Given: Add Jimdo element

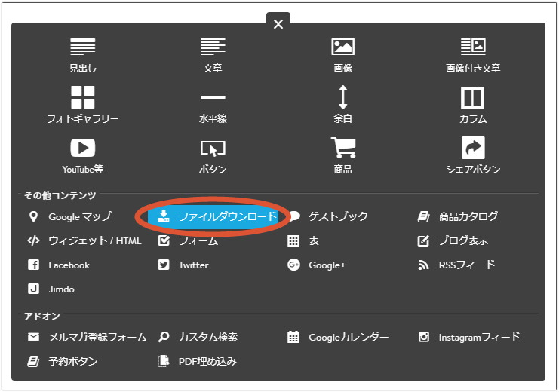Looking at the screenshot, I should coord(51,289).
